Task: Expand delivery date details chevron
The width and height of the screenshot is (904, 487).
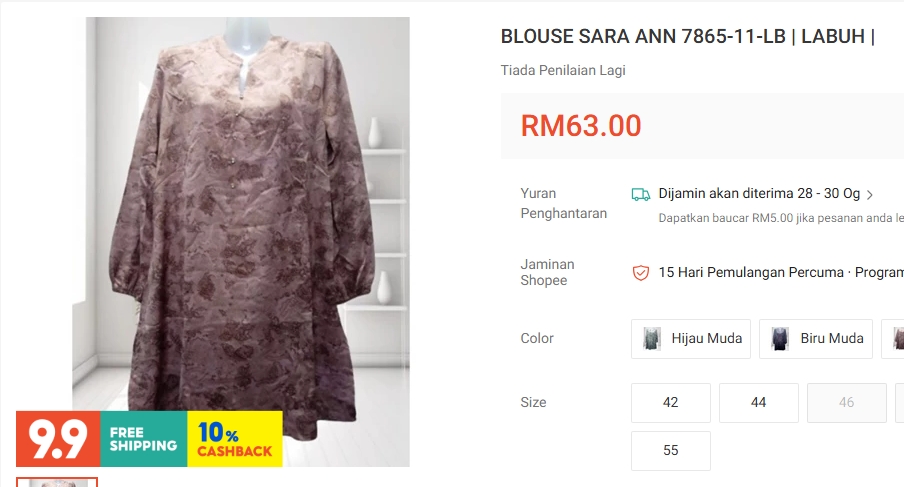Action: (x=870, y=195)
